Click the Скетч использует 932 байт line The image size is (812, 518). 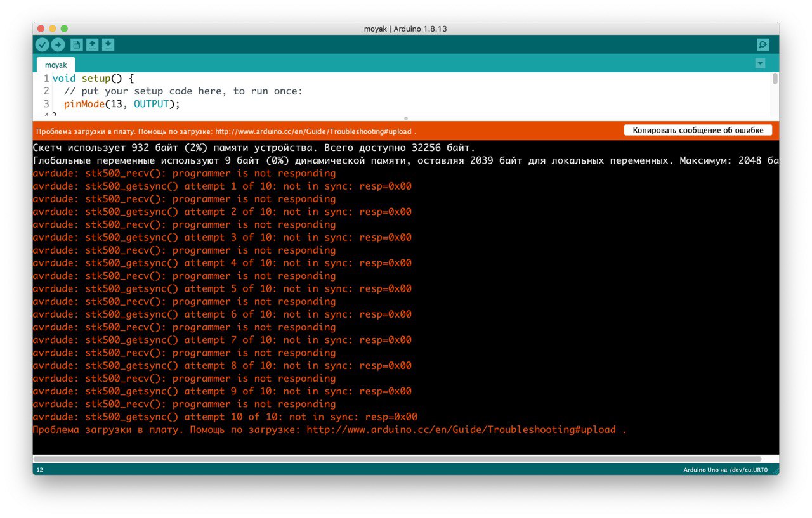pyautogui.click(x=254, y=148)
